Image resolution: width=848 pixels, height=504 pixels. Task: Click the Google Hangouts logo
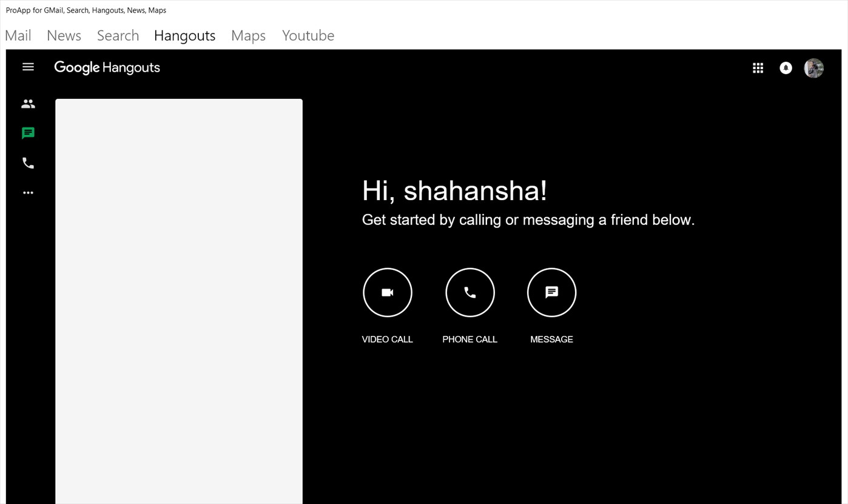pos(107,67)
